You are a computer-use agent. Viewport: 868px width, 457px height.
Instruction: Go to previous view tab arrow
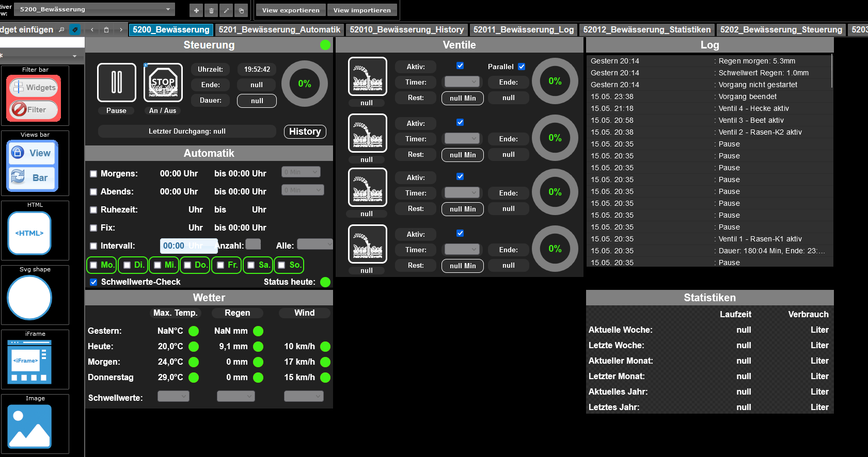[92, 30]
